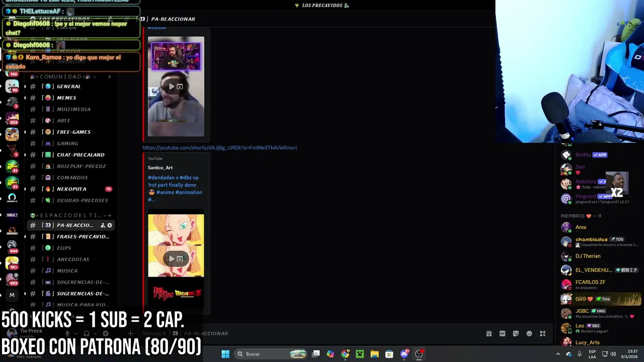644x362 pixels.
Task: Open the DEUDAS-PRECOSES channel
Action: pos(70,200)
